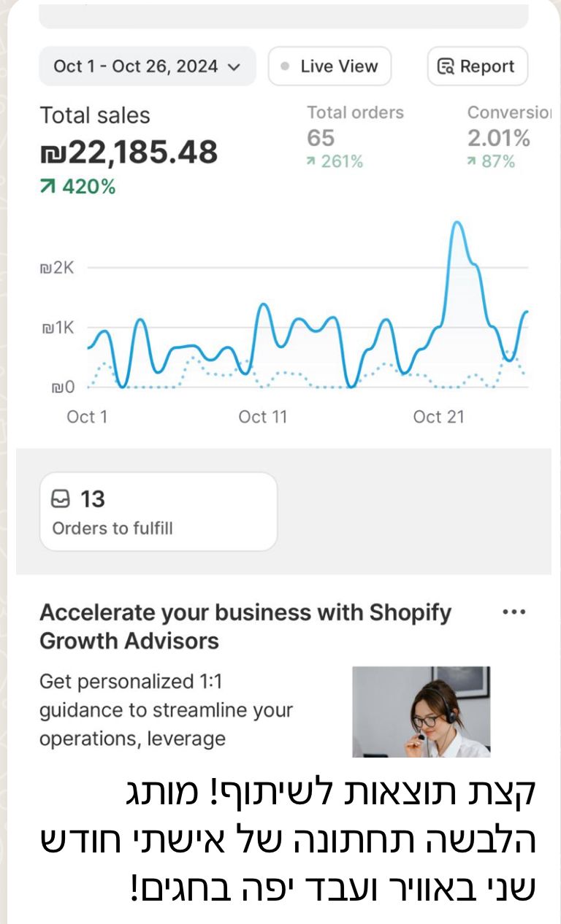The width and height of the screenshot is (561, 924).
Task: Open the Report button
Action: (x=477, y=66)
